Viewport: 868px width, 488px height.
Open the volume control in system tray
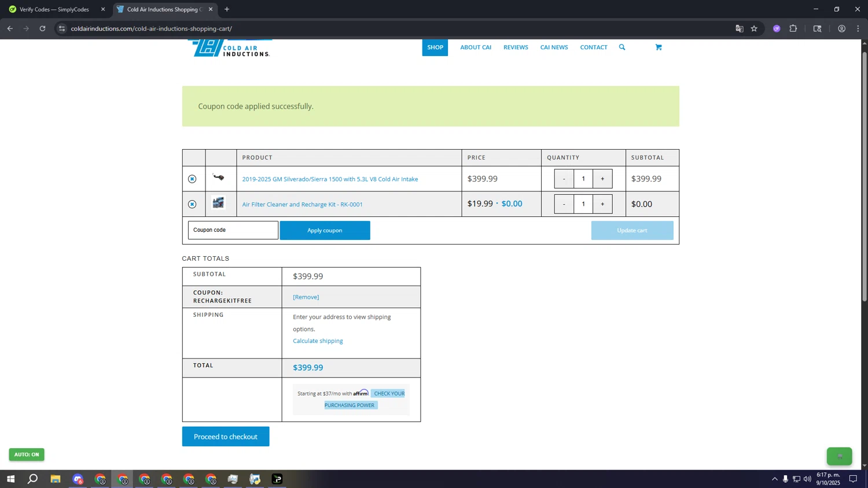[807, 479]
